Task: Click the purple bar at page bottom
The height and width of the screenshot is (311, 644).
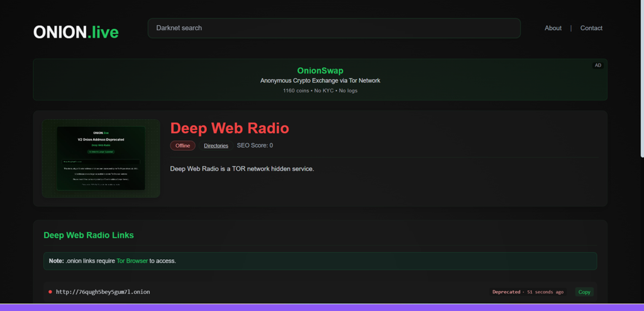Action: click(322, 307)
